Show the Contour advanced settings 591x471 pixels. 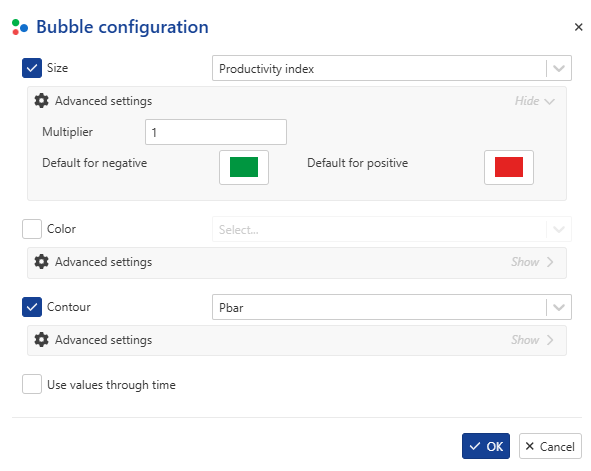click(x=533, y=340)
